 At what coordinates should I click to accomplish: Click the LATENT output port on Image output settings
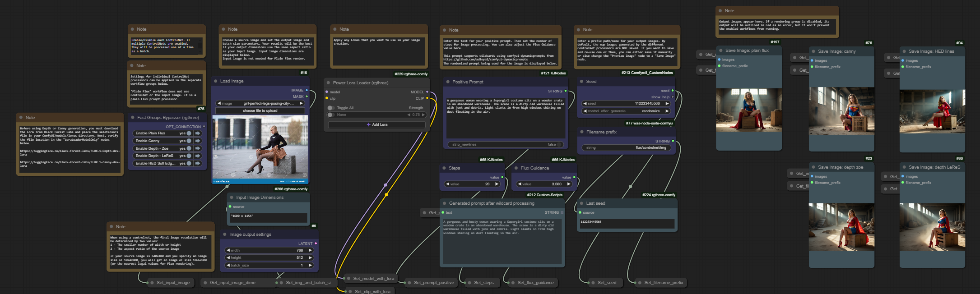click(316, 243)
